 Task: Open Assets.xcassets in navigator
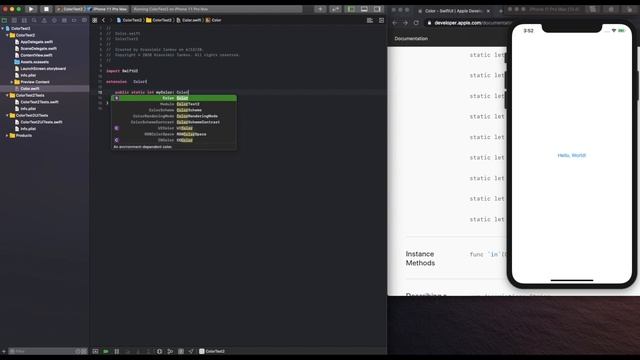34,62
